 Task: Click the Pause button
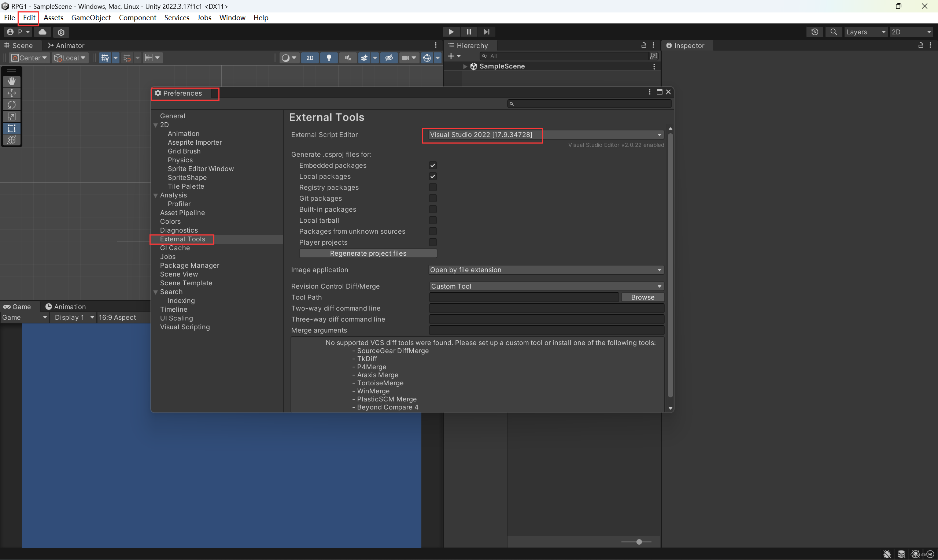coord(468,32)
